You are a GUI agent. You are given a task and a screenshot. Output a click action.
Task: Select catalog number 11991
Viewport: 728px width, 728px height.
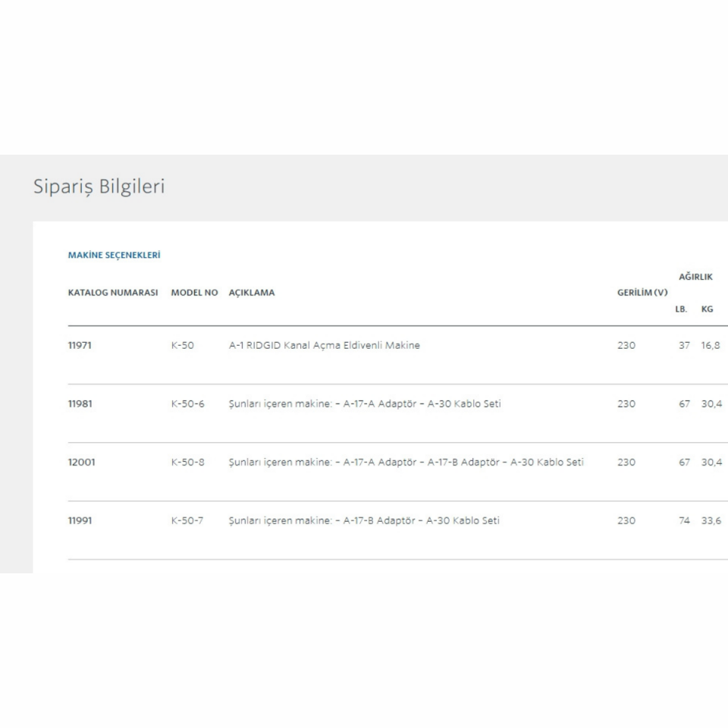[x=80, y=521]
